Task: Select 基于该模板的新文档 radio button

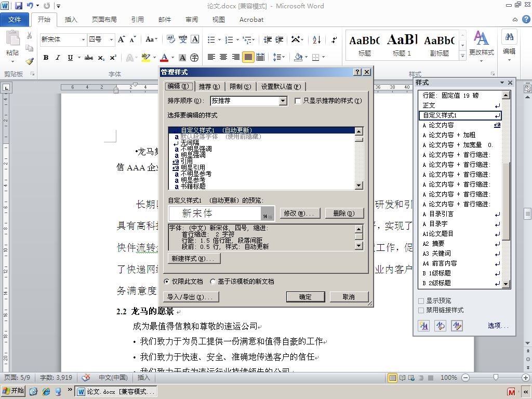Action: tap(212, 282)
